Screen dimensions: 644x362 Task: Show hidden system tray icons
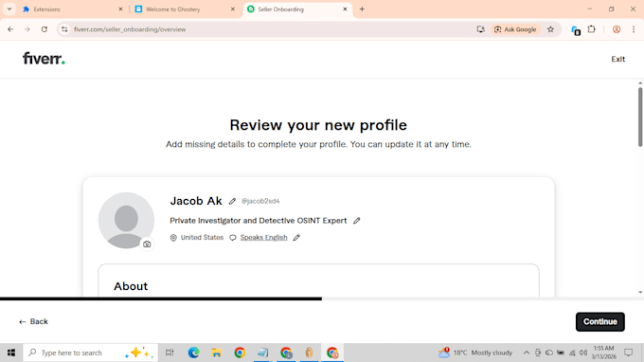pyautogui.click(x=527, y=353)
